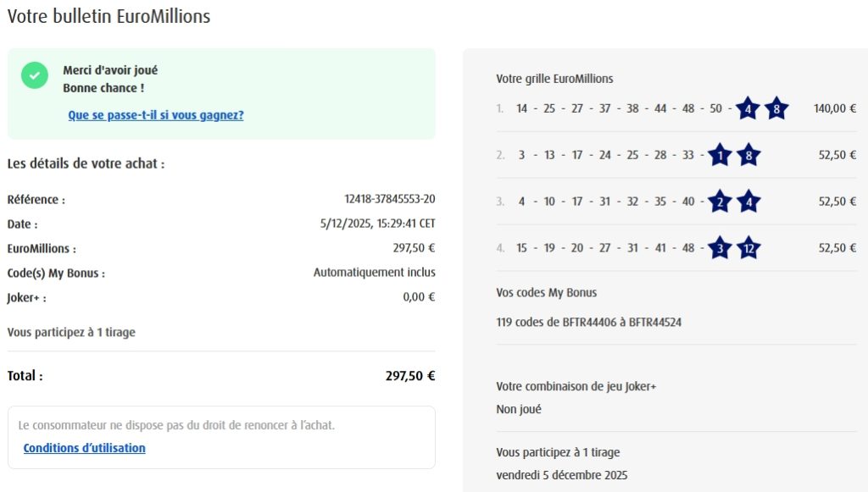
Task: Click the green checkmark confirmation icon
Action: click(35, 75)
